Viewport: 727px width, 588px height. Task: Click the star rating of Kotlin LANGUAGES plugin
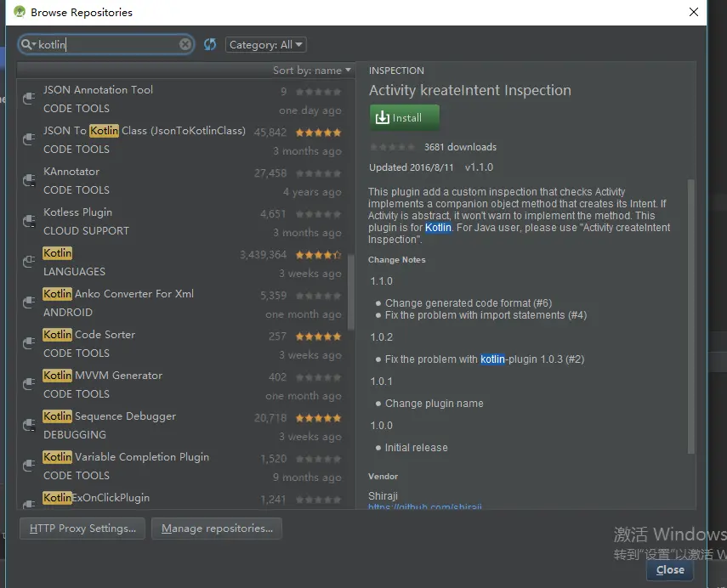(319, 255)
